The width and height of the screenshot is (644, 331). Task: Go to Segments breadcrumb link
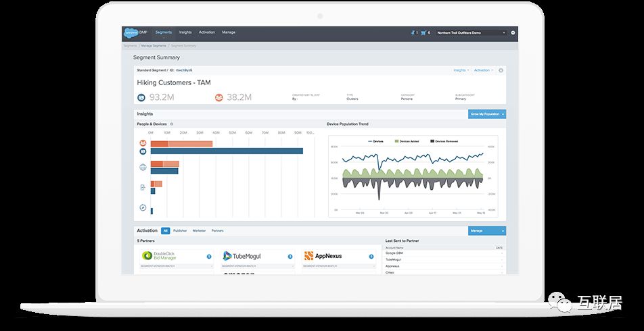[x=130, y=45]
